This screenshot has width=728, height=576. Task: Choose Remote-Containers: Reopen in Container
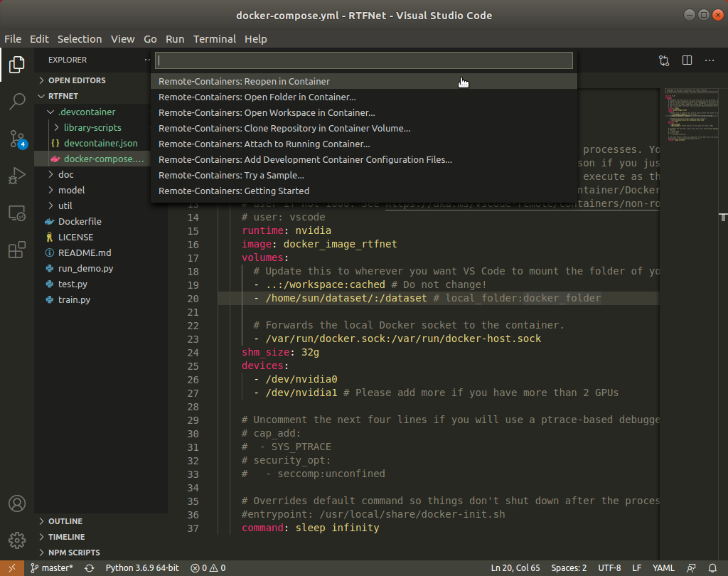pyautogui.click(x=364, y=81)
